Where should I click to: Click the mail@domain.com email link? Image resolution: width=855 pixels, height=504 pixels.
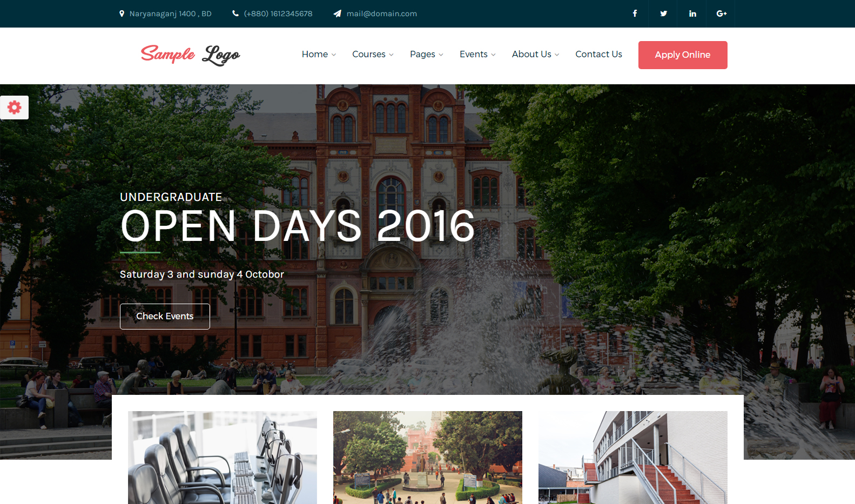pyautogui.click(x=382, y=14)
